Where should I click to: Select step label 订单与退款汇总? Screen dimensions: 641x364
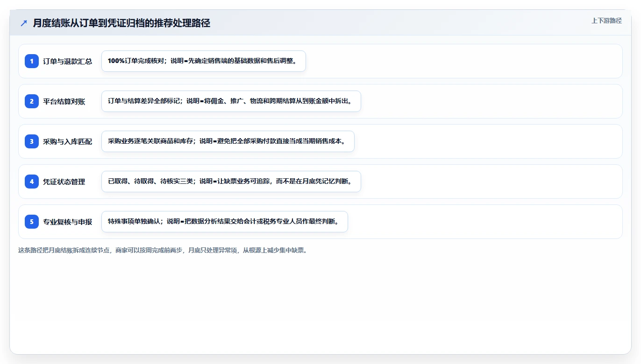point(68,61)
